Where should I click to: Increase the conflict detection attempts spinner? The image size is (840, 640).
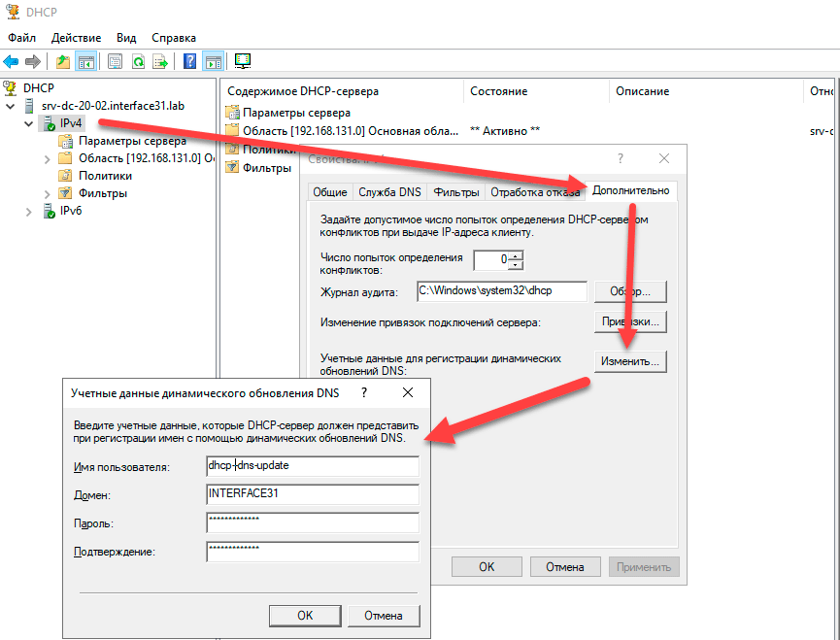point(516,255)
